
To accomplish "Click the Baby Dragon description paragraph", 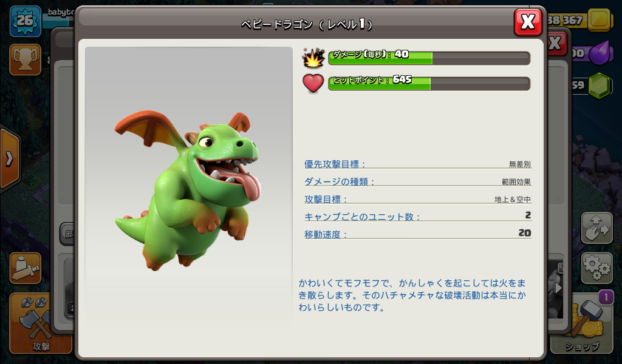I will click(412, 295).
